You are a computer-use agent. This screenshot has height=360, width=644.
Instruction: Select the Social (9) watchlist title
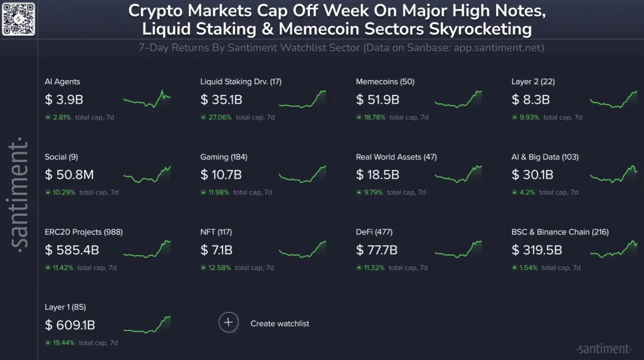pos(61,157)
